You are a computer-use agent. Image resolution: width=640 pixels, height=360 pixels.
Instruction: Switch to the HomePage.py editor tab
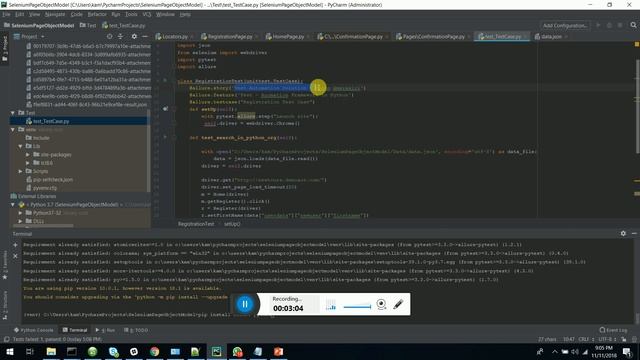click(x=288, y=36)
